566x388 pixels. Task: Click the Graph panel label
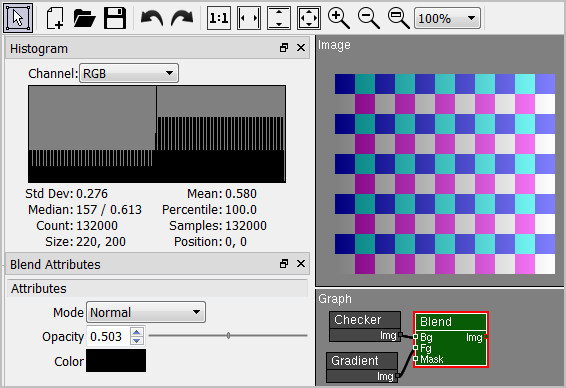pyautogui.click(x=335, y=299)
